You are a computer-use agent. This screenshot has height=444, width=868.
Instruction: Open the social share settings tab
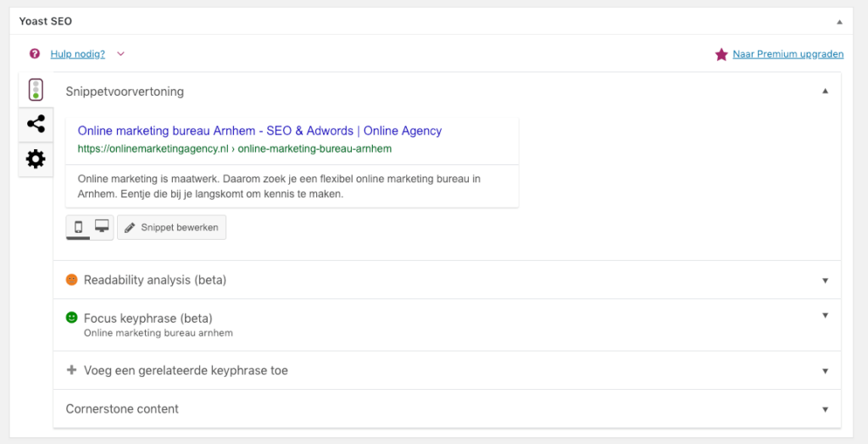(36, 124)
